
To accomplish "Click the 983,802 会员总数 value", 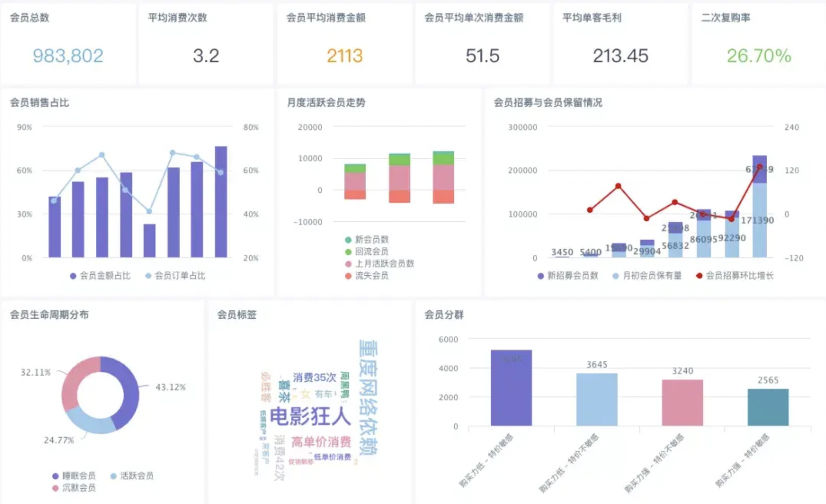I will [68, 56].
